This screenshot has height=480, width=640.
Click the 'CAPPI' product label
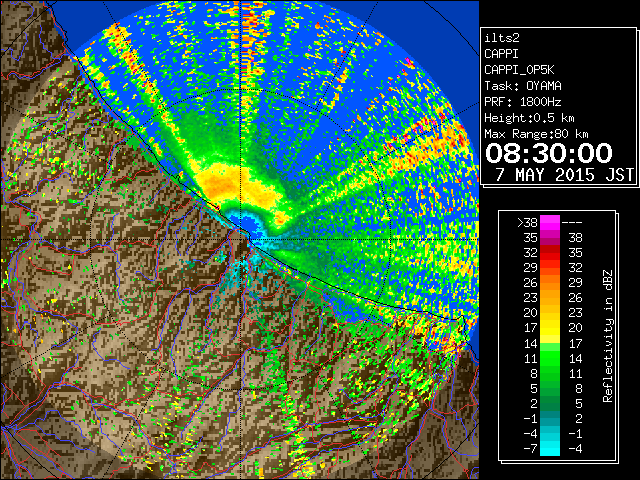click(501, 54)
